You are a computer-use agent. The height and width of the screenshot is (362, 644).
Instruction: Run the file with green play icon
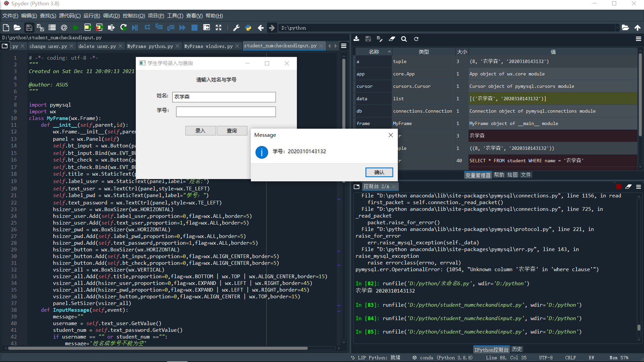coord(76,28)
